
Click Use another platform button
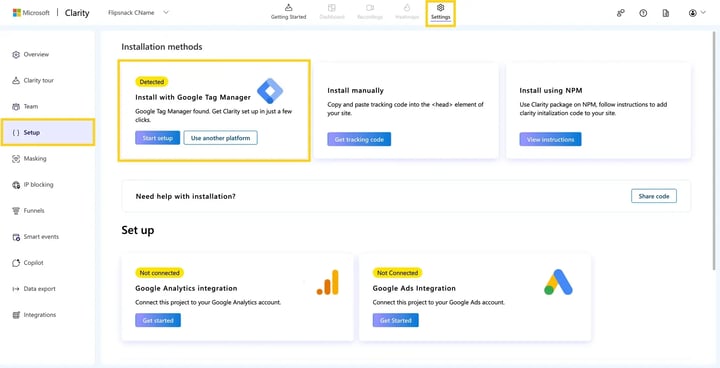(x=220, y=138)
